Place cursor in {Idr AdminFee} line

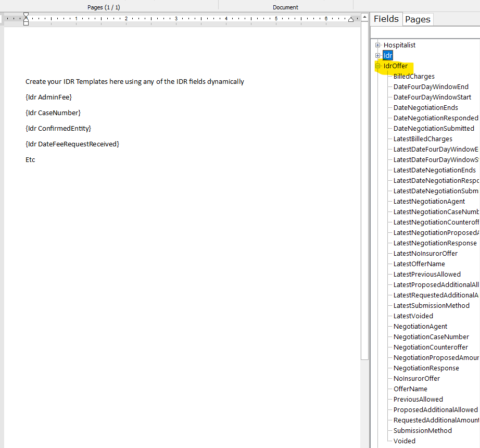[48, 97]
